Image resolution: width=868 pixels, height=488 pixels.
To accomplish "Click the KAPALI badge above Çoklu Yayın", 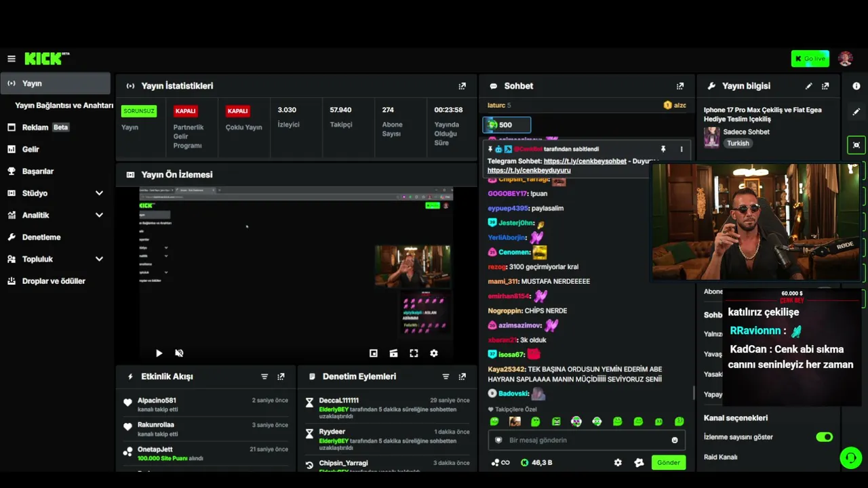I will pyautogui.click(x=238, y=111).
